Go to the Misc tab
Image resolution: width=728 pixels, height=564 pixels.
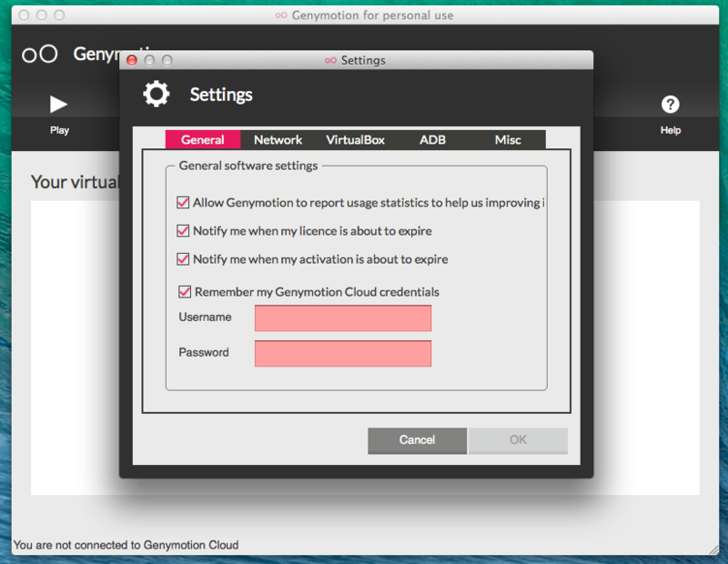508,140
